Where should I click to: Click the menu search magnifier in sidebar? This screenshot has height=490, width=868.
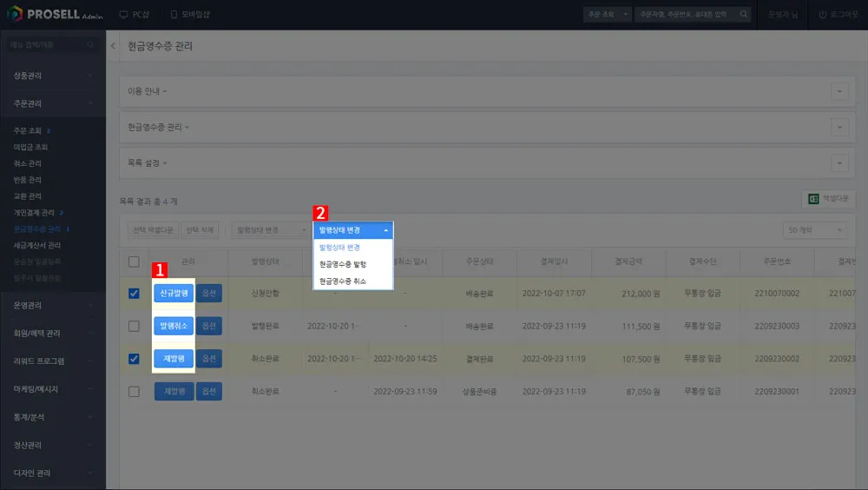coord(90,45)
